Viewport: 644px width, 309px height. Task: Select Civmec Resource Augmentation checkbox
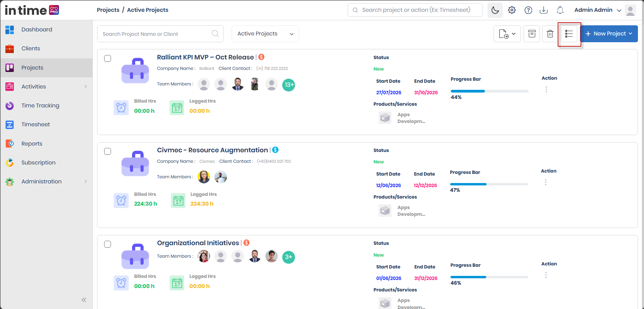(x=108, y=151)
